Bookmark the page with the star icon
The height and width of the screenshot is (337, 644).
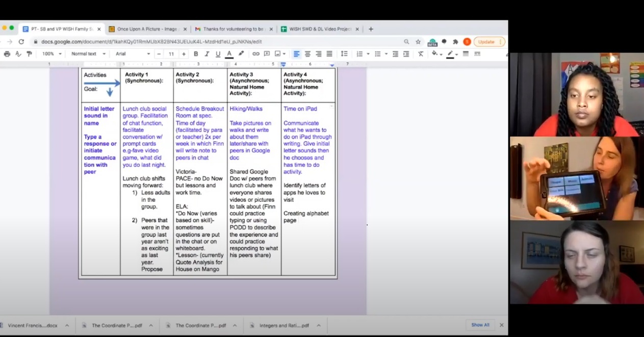(x=418, y=42)
